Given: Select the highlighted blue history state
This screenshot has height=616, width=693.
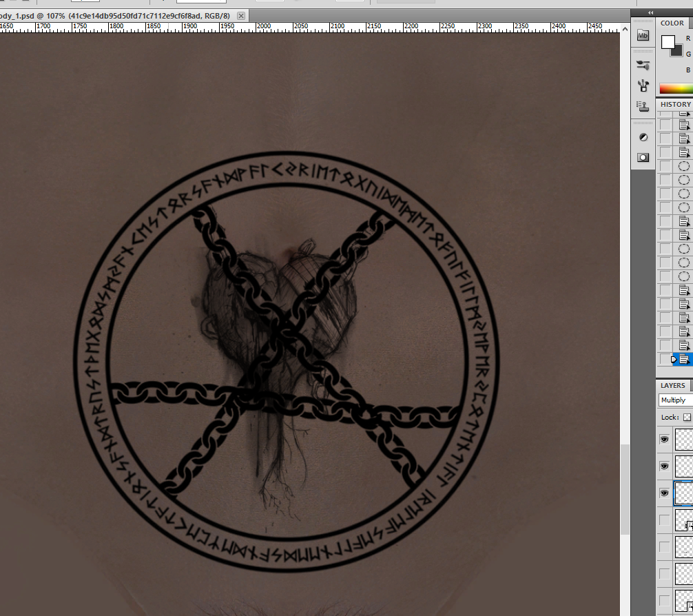Looking at the screenshot, I should (x=684, y=360).
